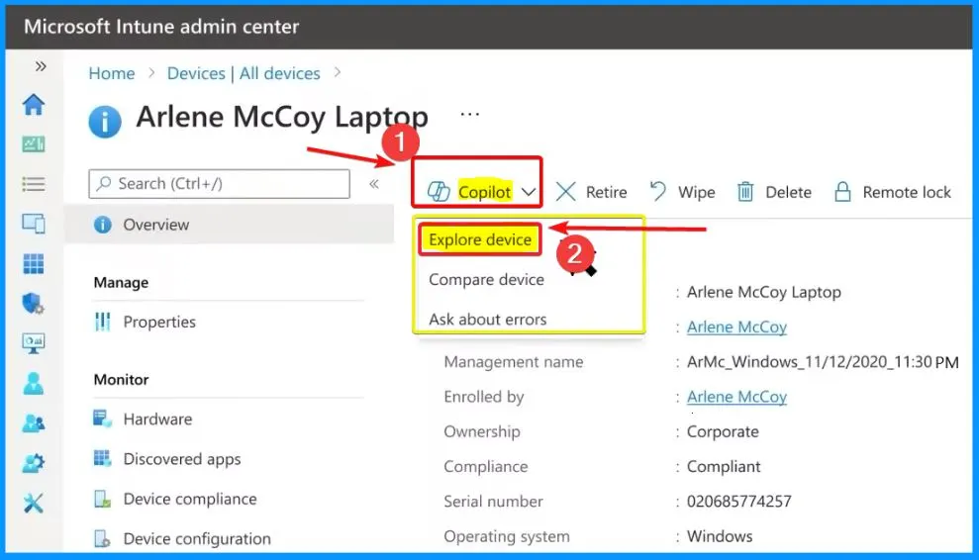979x560 pixels.
Task: Click the Remote lock button label
Action: coord(907,192)
